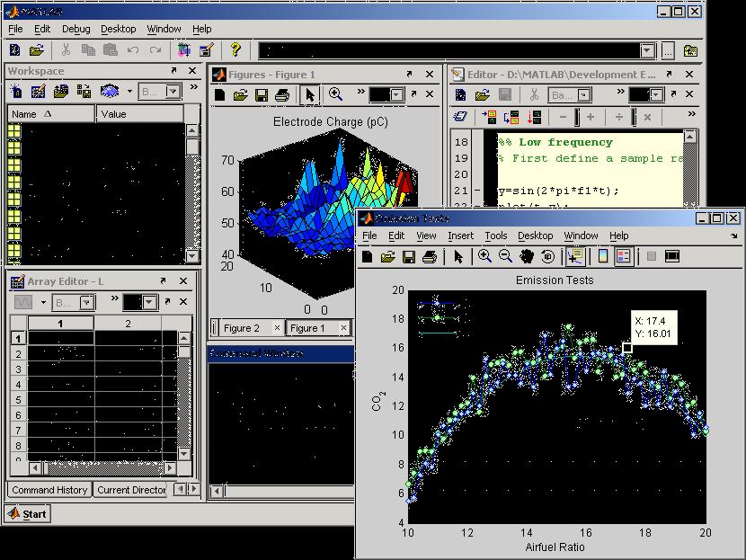Click Redo arrow in main MATLAB toolbar
746x560 pixels.
[155, 49]
